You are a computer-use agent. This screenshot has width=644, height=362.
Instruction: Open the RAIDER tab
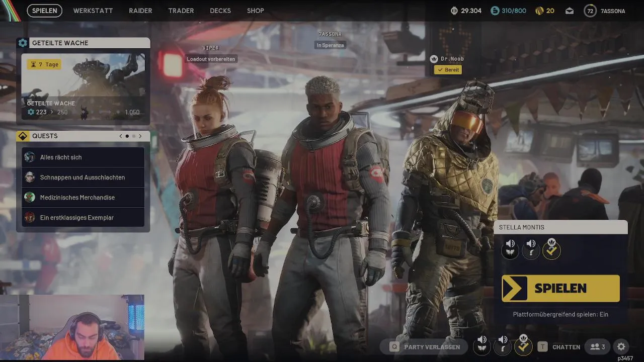coord(140,11)
